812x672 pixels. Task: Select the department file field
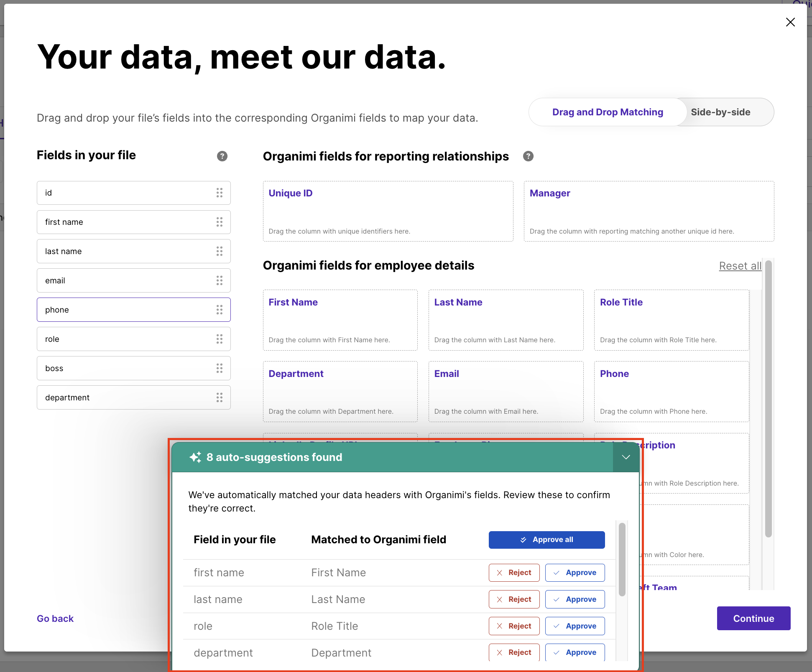(134, 397)
